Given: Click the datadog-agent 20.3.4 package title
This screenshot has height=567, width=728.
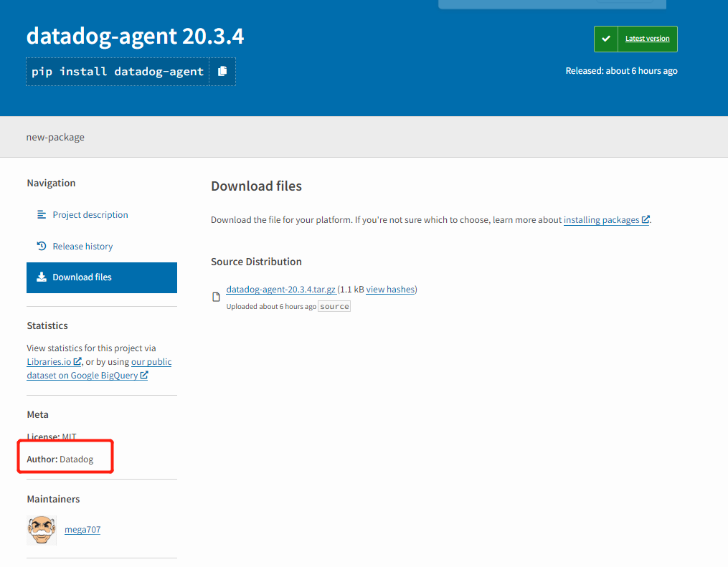Looking at the screenshot, I should point(135,36).
